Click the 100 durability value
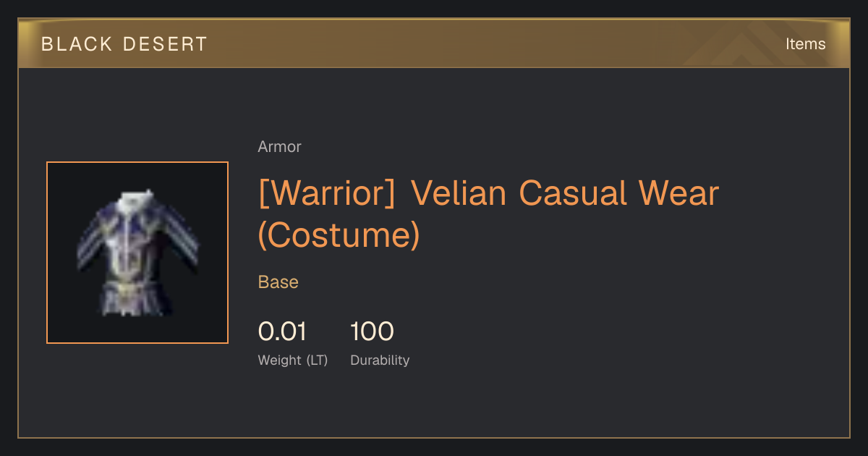This screenshot has width=868, height=456. tap(372, 332)
